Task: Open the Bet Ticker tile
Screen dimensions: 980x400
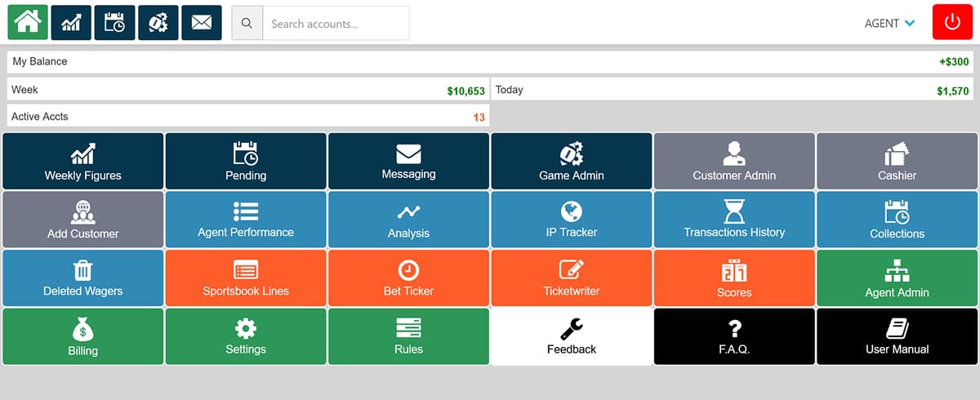Action: tap(408, 278)
